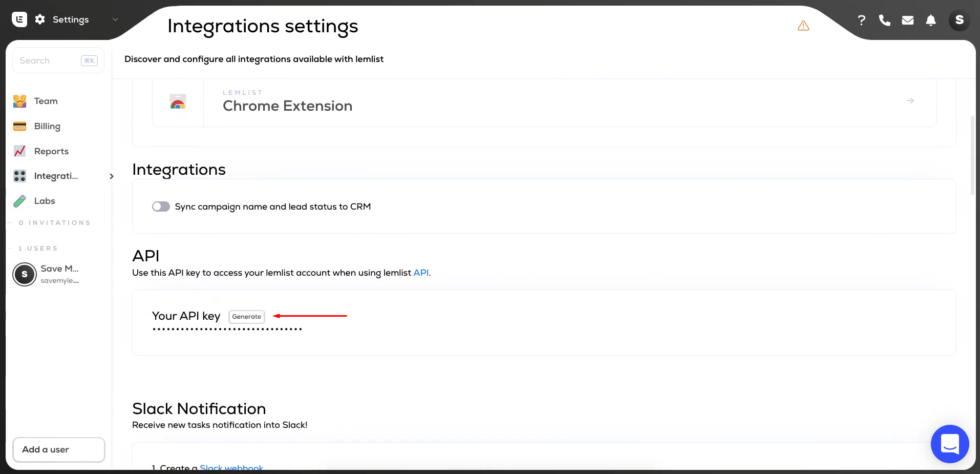Expand the Integrations submenu chevron
The height and width of the screenshot is (474, 980).
point(112,176)
